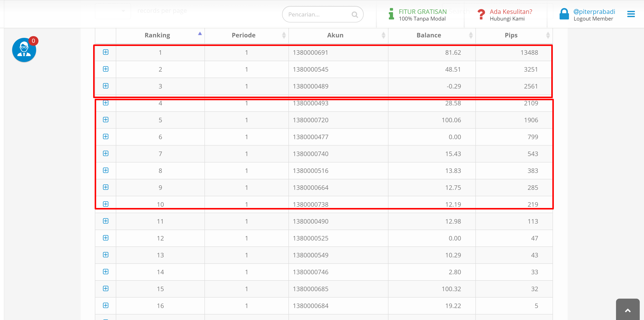
Task: Expand row details for ranking 12
Action: point(106,238)
